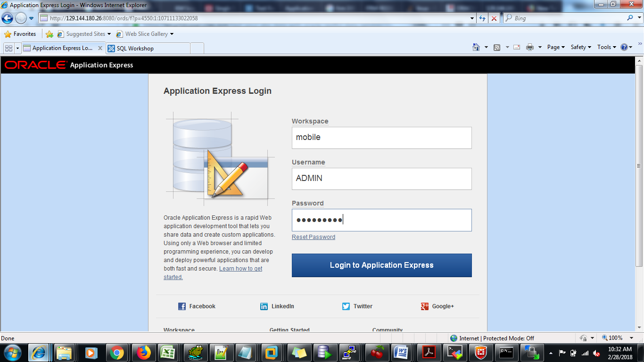This screenshot has height=362, width=644.
Task: Click Login to Application Express button
Action: (x=381, y=265)
